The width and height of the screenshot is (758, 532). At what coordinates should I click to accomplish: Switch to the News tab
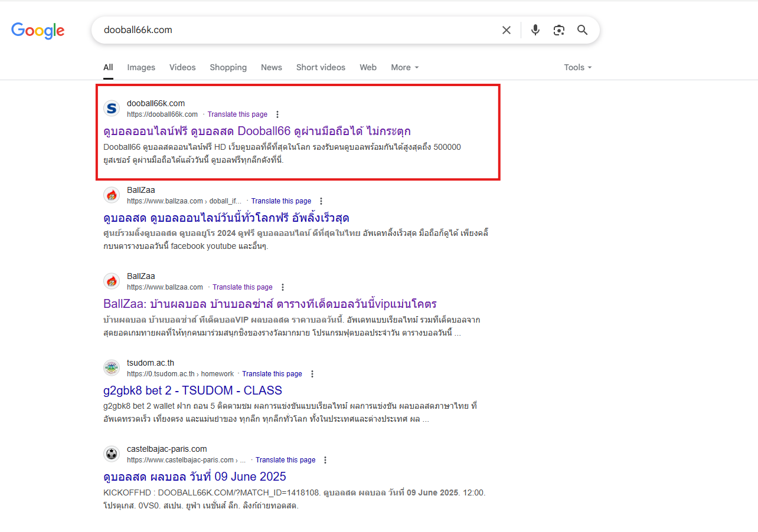coord(272,67)
